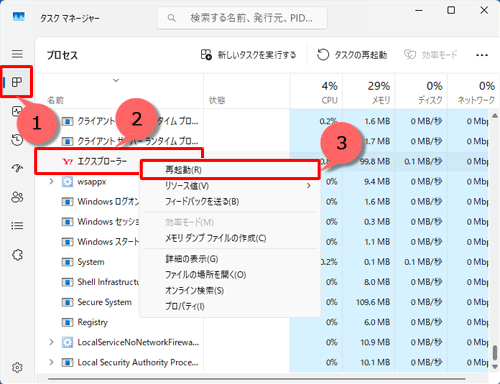Click the sort chevron above 名前 column
500x384 pixels.
(x=116, y=80)
